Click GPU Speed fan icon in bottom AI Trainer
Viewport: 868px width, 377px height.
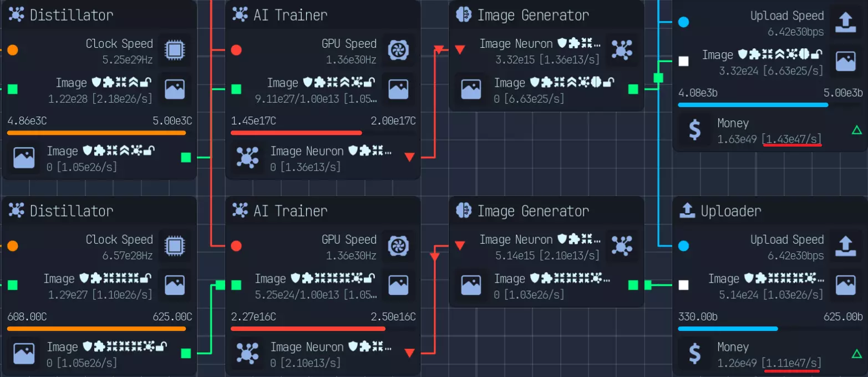pos(398,245)
